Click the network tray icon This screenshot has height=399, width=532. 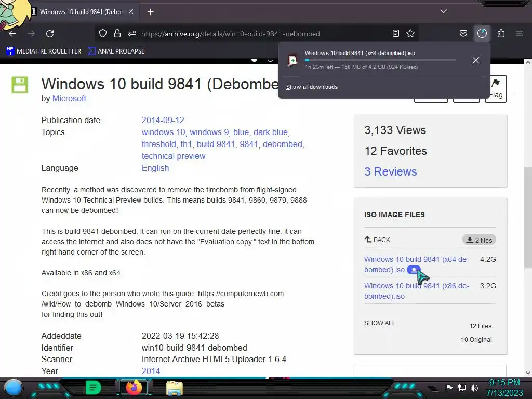pos(462,388)
